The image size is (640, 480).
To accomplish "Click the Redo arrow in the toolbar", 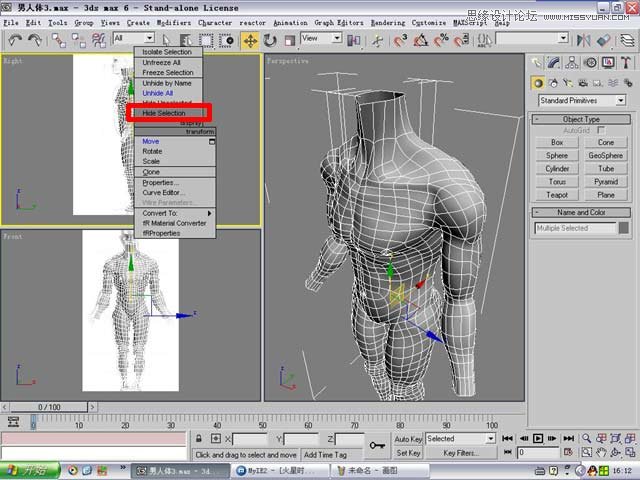I will point(35,40).
